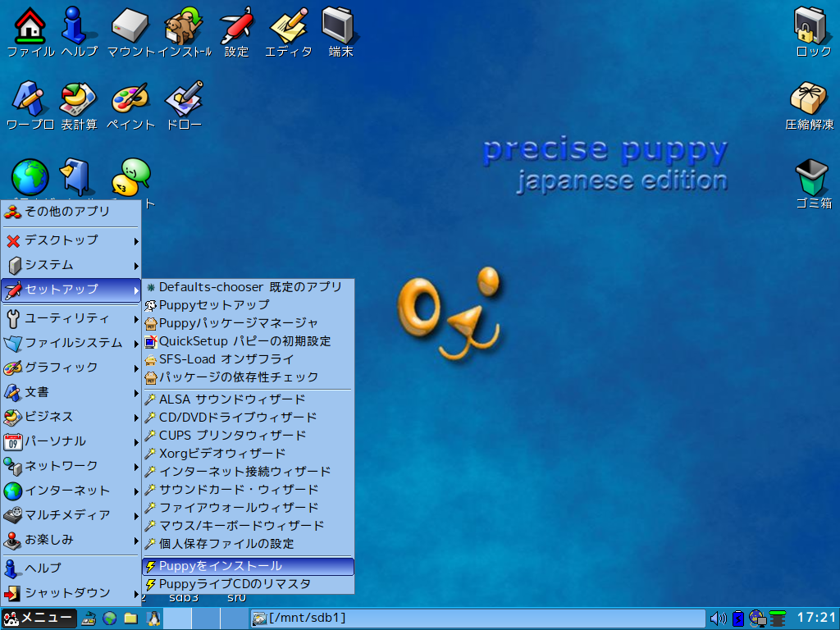840x630 pixels.
Task: Click the battery status tray icon
Action: tap(738, 619)
